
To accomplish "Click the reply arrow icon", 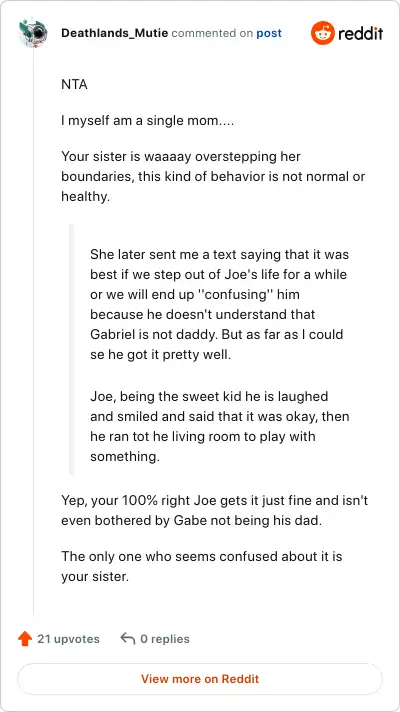I will 128,638.
